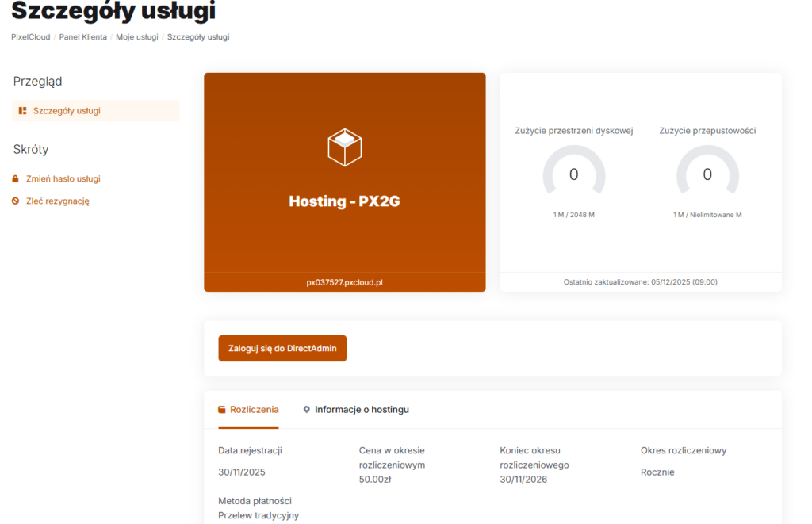Open Zmień hasło usługi shortcut
The image size is (812, 524).
click(63, 179)
